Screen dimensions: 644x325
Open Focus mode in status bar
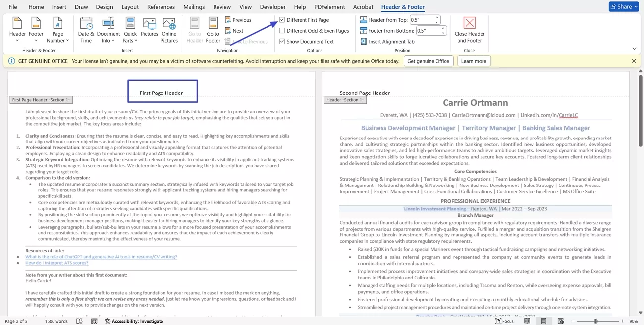(504, 321)
